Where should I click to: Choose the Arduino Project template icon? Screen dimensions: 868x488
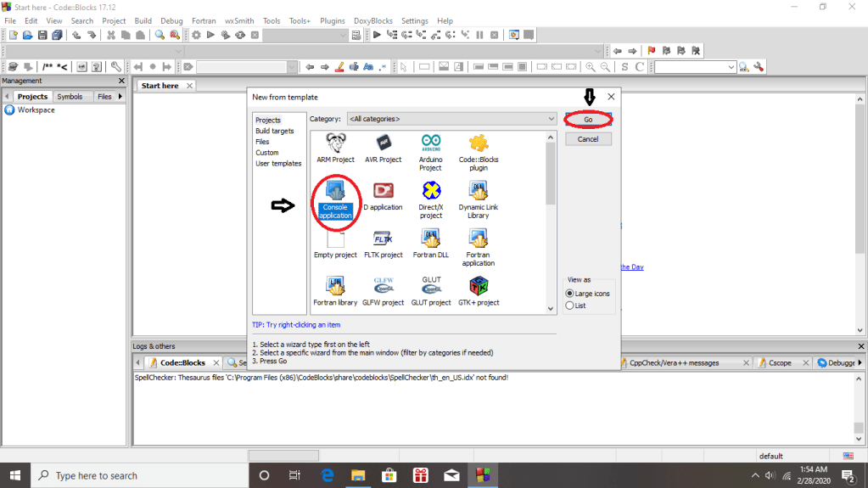click(x=430, y=143)
